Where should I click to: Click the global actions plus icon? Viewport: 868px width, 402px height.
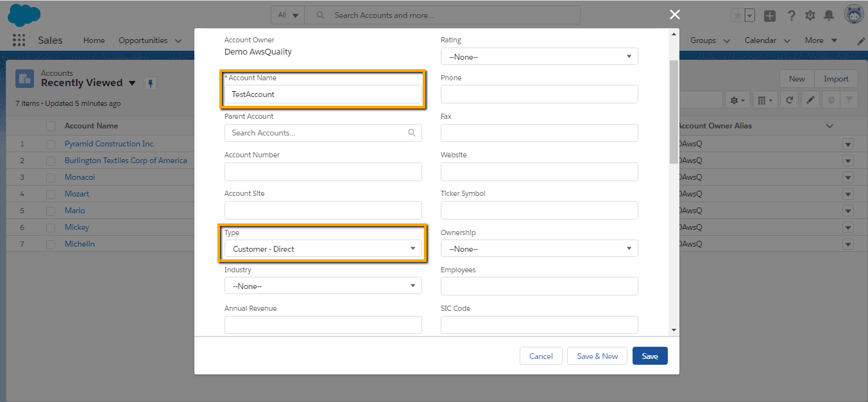(x=770, y=15)
